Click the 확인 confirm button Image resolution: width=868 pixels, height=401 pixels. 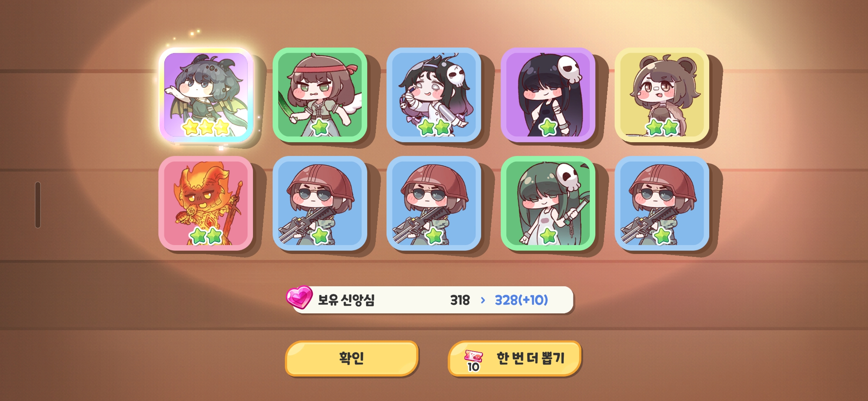[352, 358]
